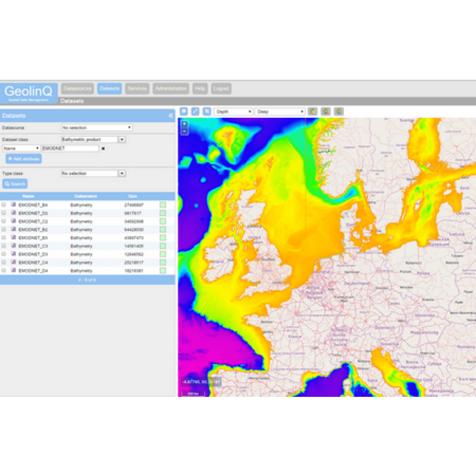This screenshot has height=476, width=476.
Task: Check the EMODNET_D2 row checkbox
Action: pyautogui.click(x=4, y=213)
